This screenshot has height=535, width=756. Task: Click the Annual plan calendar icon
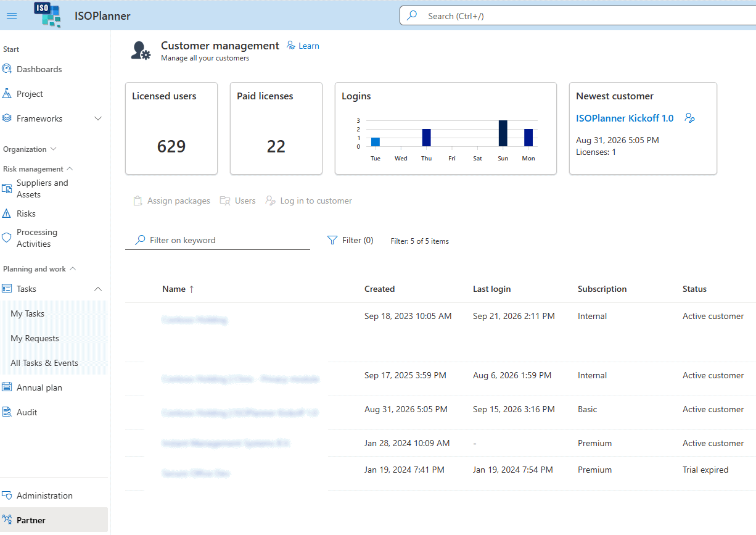[7, 388]
